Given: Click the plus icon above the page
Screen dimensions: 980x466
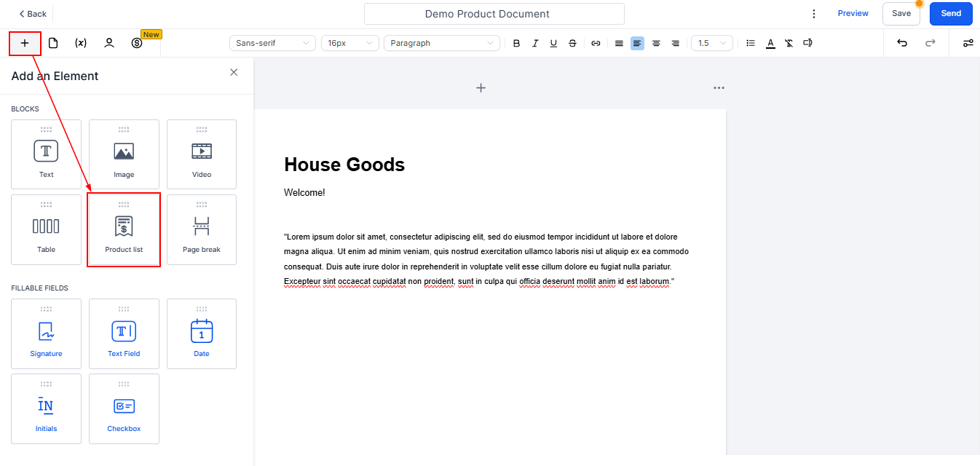Looking at the screenshot, I should (x=481, y=88).
